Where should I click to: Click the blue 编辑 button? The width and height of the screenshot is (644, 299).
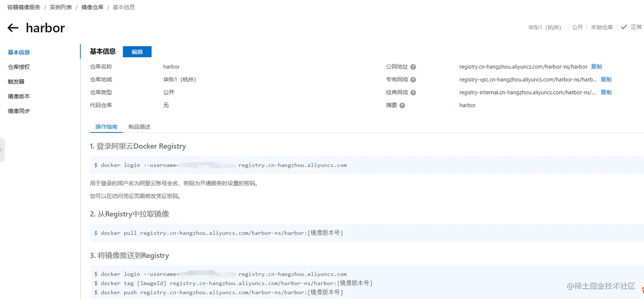pyautogui.click(x=137, y=52)
